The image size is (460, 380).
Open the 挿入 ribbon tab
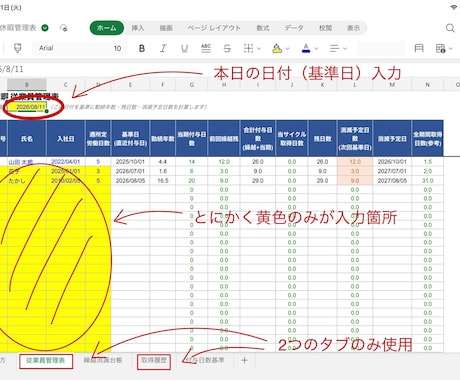[x=138, y=28]
